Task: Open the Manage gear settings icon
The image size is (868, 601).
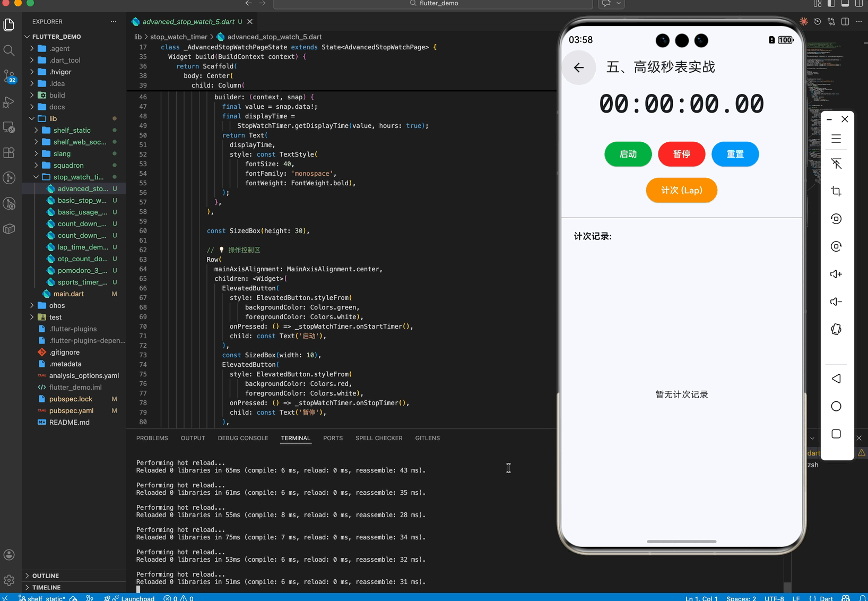Action: [x=9, y=580]
